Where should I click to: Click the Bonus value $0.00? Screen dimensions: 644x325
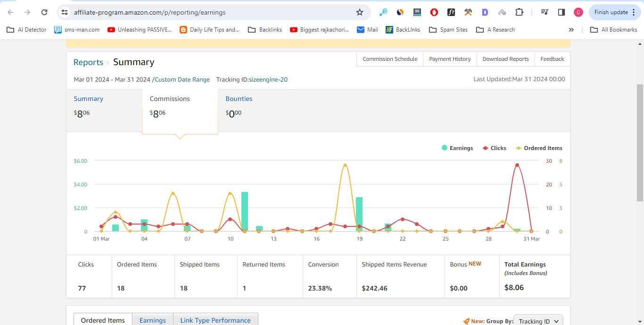pos(459,288)
